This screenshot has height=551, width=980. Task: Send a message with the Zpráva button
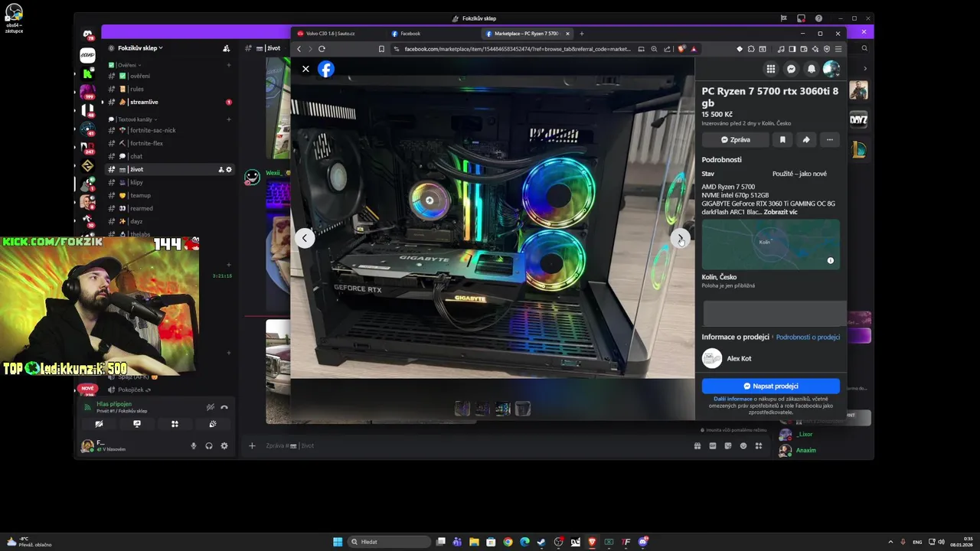(735, 140)
